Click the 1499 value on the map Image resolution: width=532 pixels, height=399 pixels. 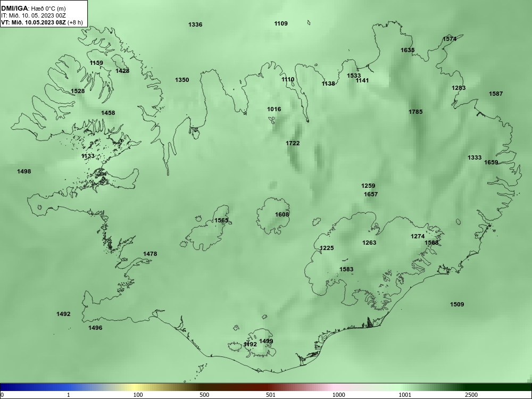point(266,342)
